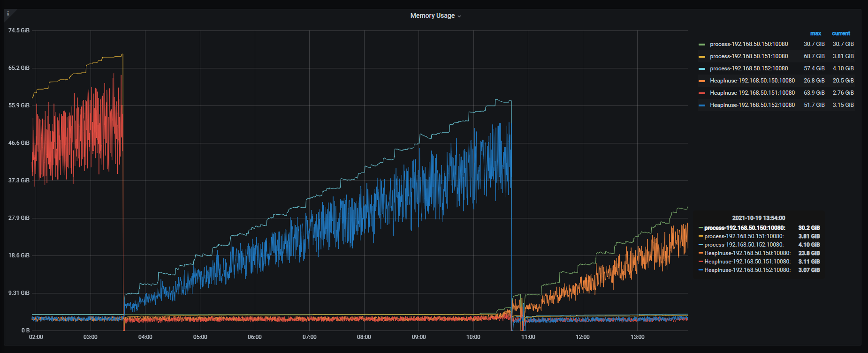Toggle process-192.168.50.151:10080 series in legend

click(749, 56)
